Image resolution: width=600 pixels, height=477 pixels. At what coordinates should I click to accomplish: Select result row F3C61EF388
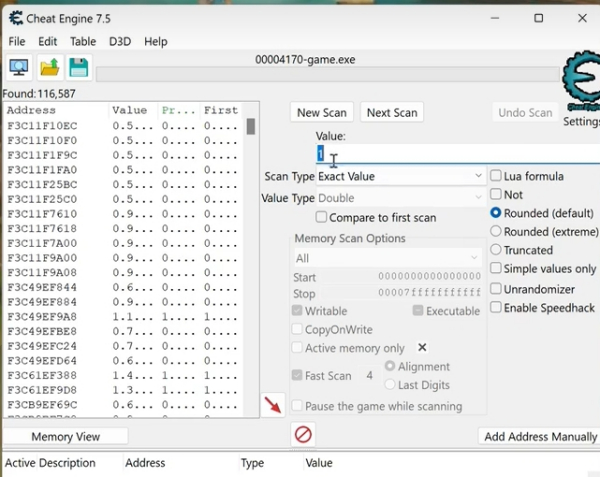pos(124,376)
